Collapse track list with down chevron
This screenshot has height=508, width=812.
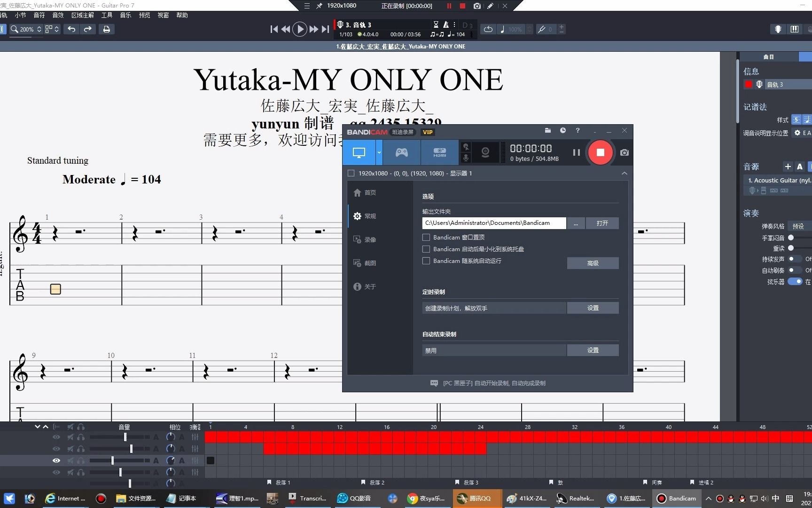[x=38, y=427]
